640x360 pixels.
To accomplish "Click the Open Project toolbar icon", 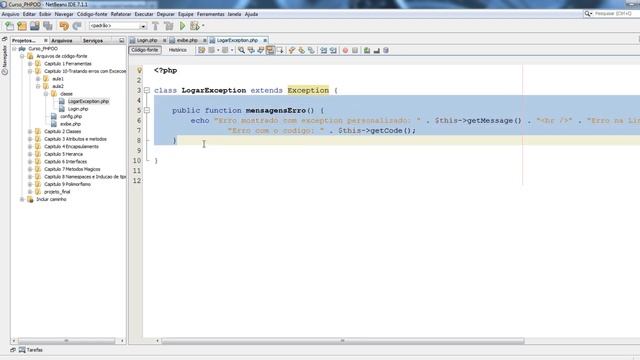I will pyautogui.click(x=35, y=26).
